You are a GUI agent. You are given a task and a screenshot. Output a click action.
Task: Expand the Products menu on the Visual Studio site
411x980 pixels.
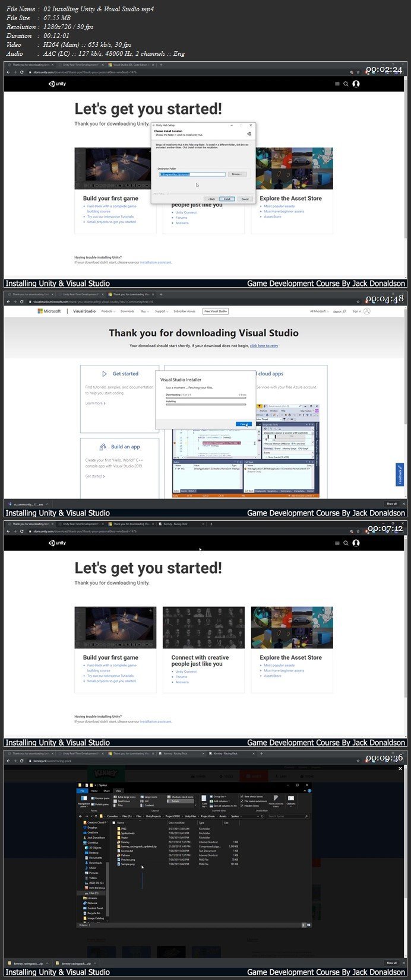click(108, 311)
